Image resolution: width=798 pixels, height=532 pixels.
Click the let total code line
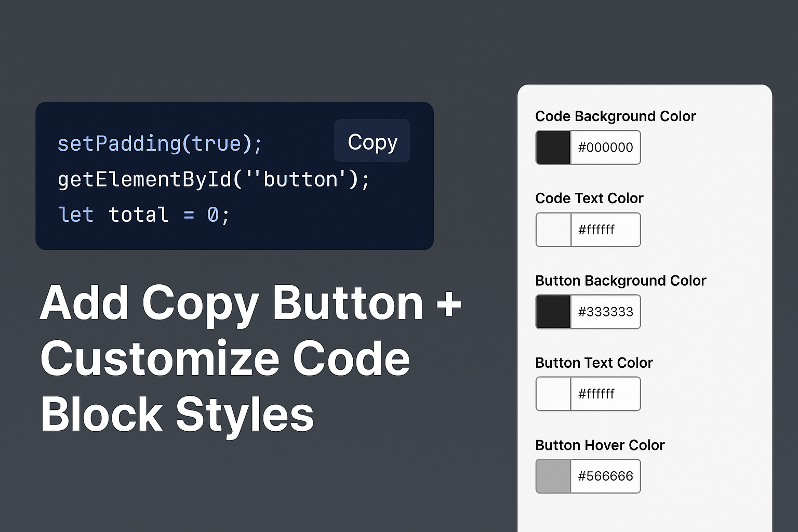[142, 215]
